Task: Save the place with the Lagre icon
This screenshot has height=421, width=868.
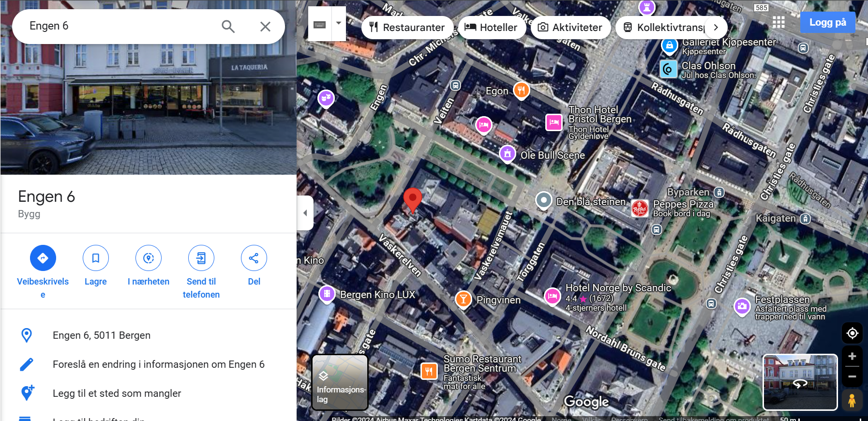Action: pos(96,258)
